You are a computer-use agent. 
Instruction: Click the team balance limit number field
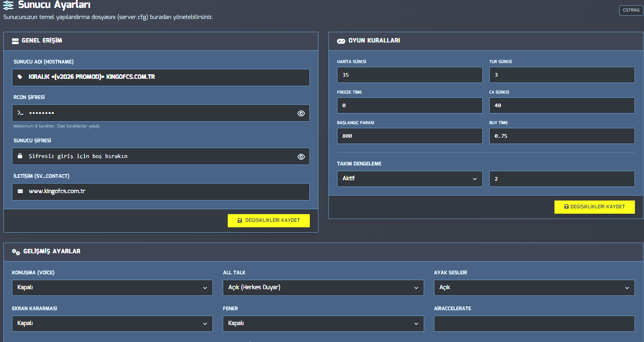pos(562,179)
